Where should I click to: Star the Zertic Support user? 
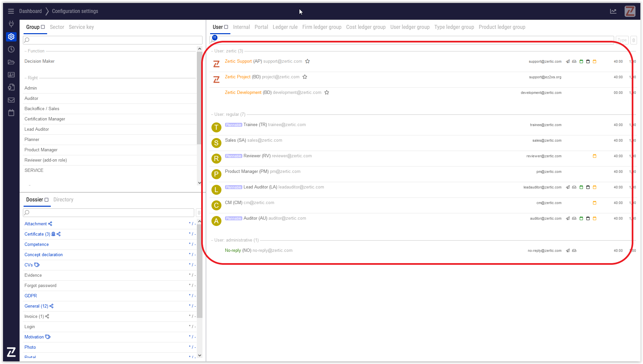pyautogui.click(x=307, y=61)
